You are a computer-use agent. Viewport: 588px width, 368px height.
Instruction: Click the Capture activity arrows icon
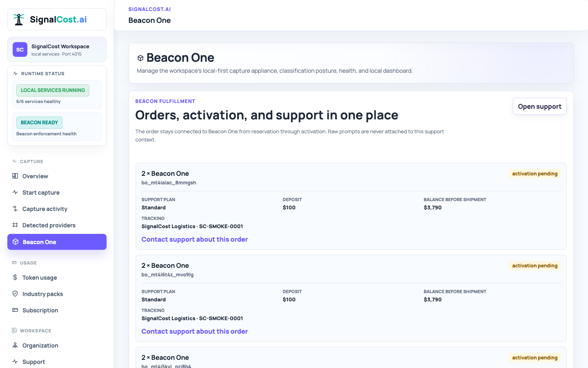(x=15, y=209)
